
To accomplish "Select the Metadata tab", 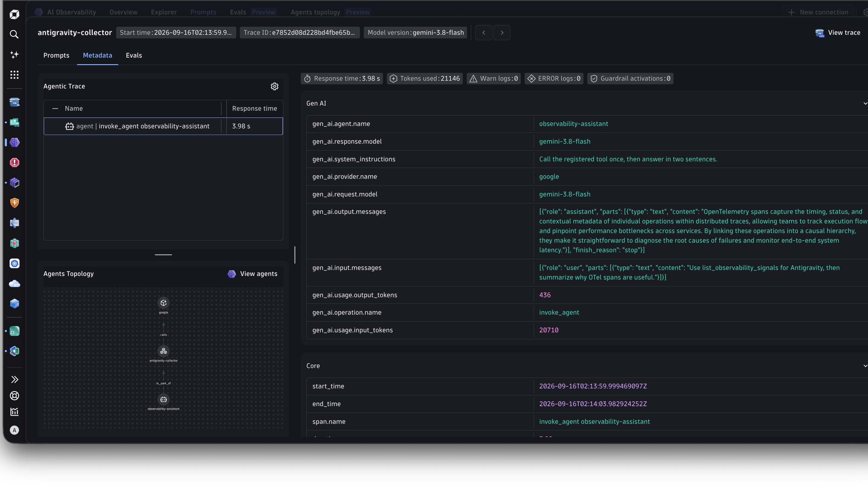I will (x=97, y=55).
